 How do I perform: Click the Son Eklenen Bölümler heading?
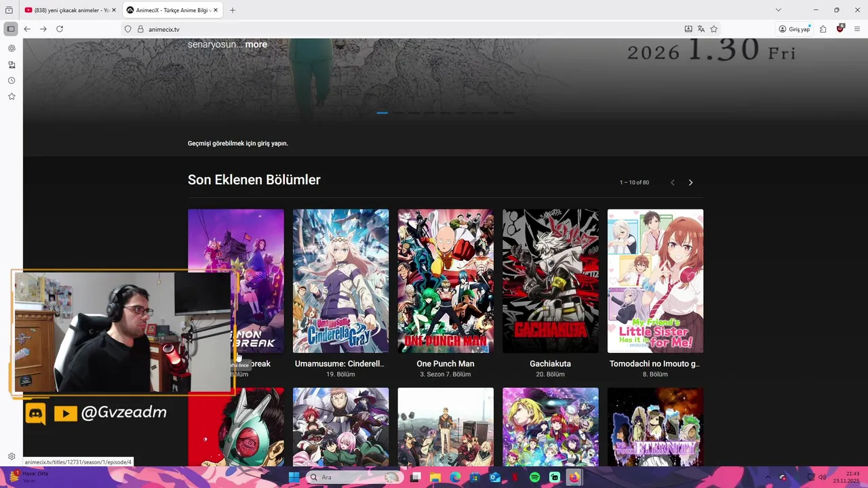[x=254, y=180]
